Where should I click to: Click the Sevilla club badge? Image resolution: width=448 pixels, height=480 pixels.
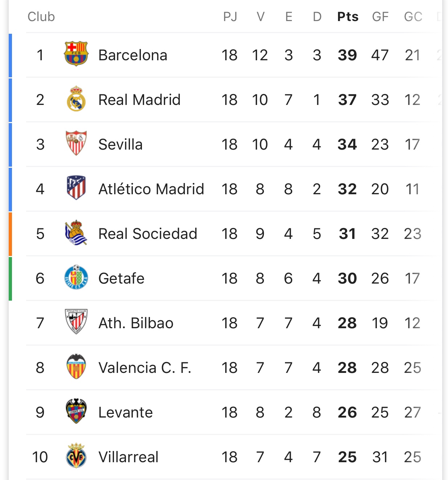[76, 143]
